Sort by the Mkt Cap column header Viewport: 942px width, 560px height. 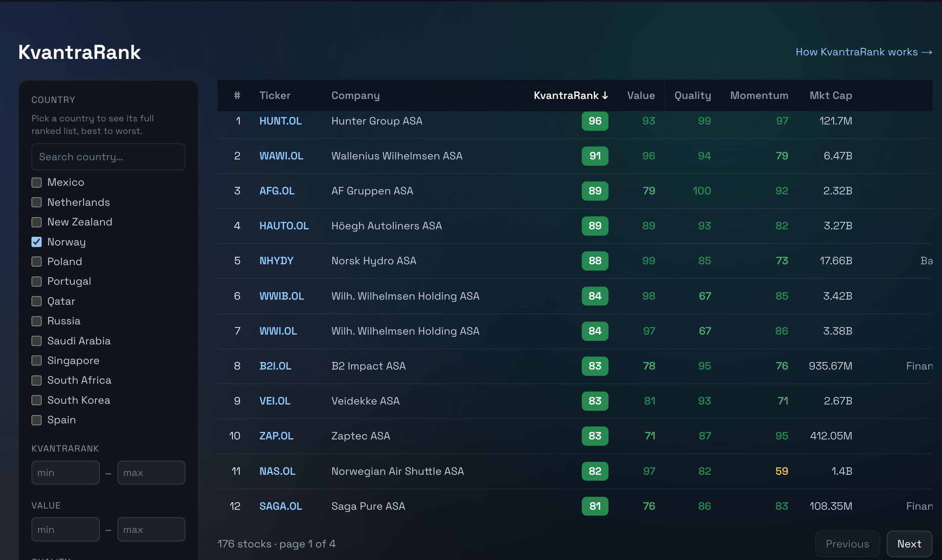[x=831, y=95]
